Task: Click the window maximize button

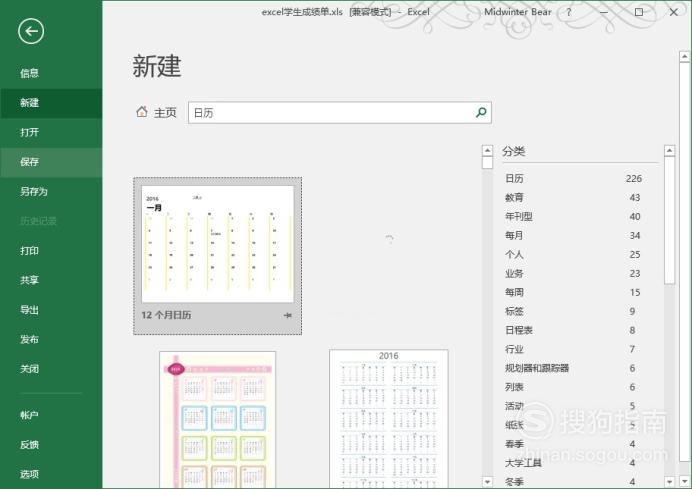Action: [639, 12]
